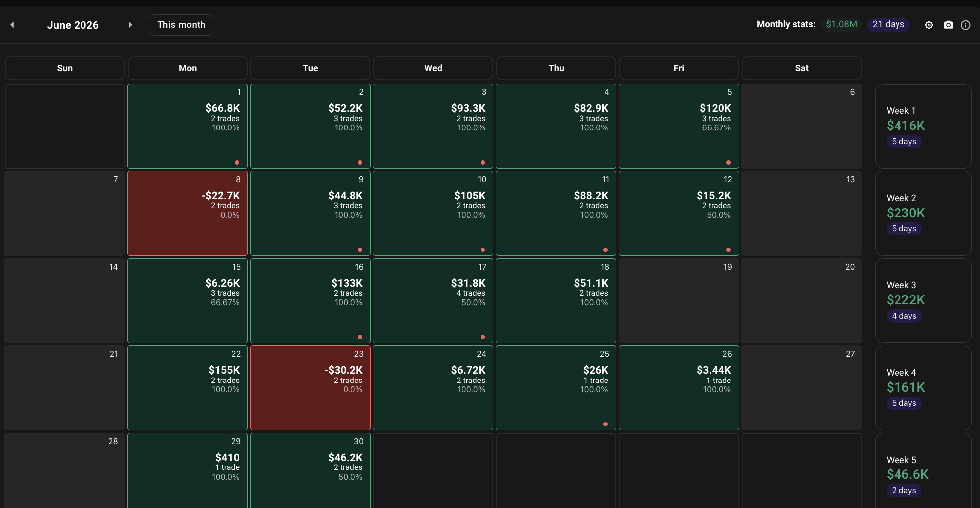Open June 23 losing day -$30.2K
The image size is (980, 508).
click(x=311, y=388)
